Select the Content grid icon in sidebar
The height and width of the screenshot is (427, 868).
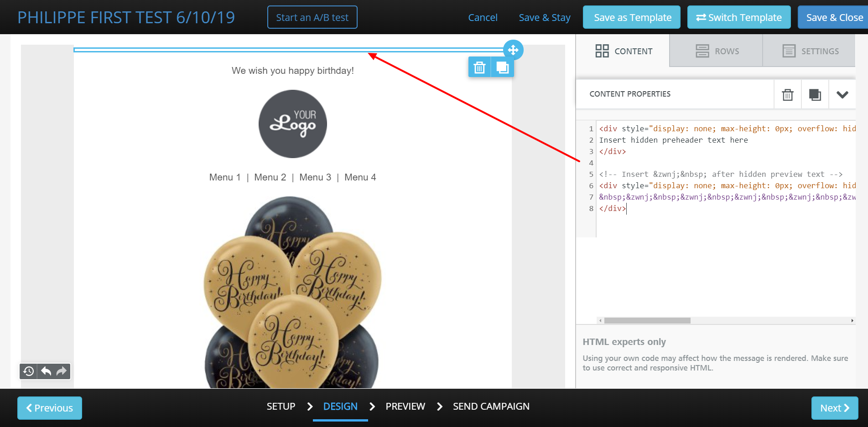coord(602,51)
